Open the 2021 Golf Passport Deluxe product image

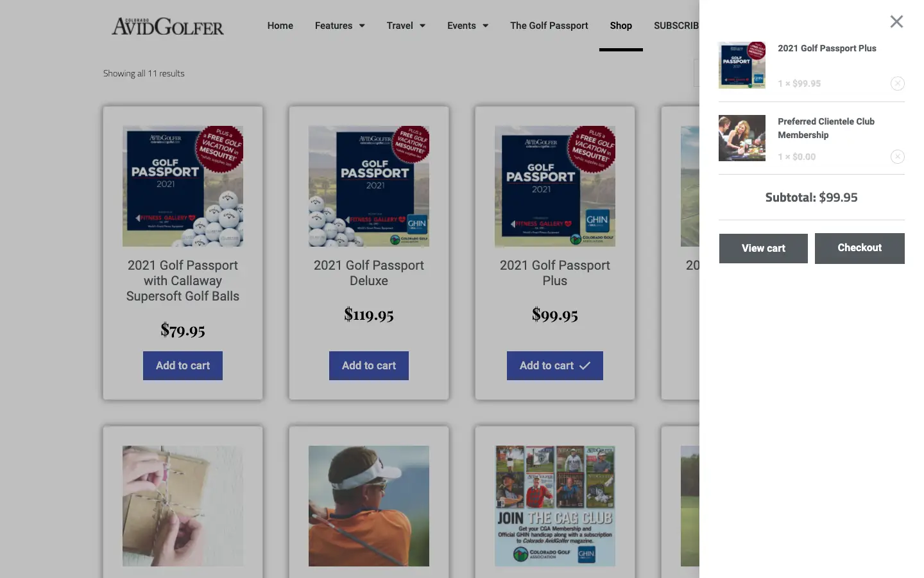point(369,186)
